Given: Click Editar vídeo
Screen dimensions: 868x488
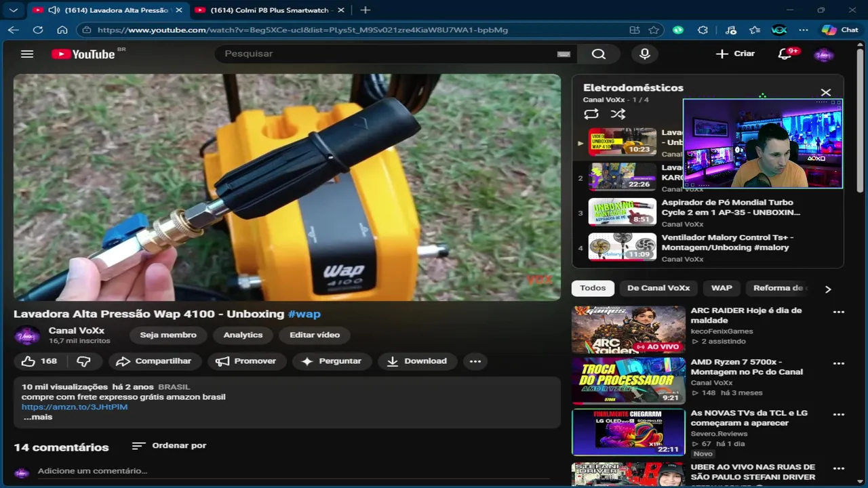Looking at the screenshot, I should coord(315,335).
